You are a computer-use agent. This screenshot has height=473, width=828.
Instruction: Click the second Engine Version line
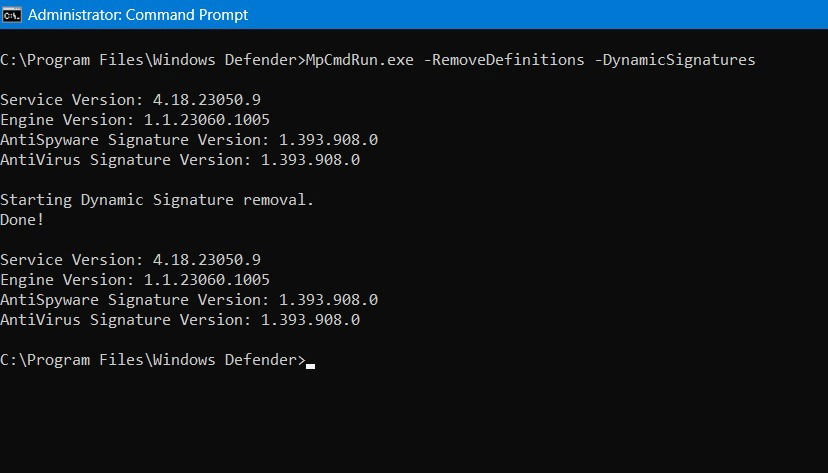click(x=135, y=280)
